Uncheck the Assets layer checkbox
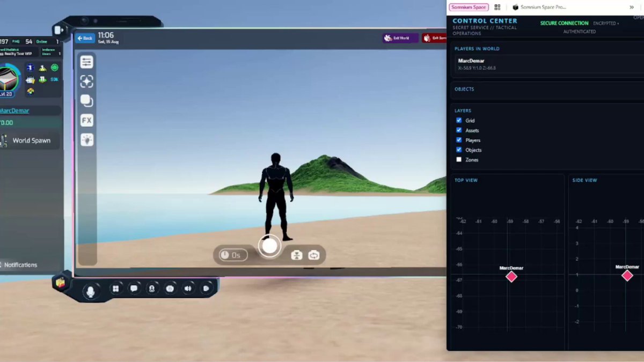644x362 pixels. (459, 130)
